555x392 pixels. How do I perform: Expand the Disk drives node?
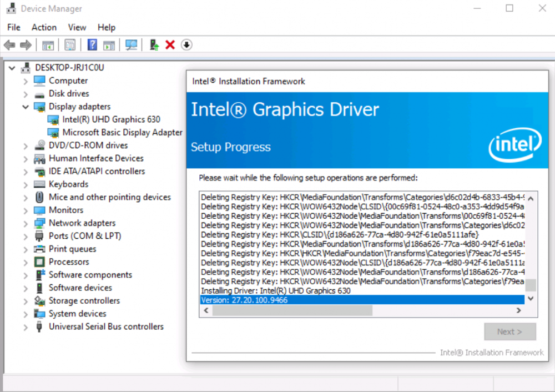26,94
